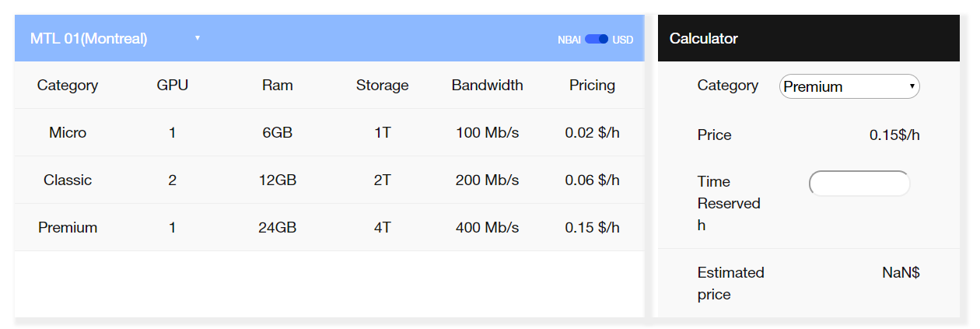
Task: Click the Time Reserved input field
Action: (x=859, y=184)
